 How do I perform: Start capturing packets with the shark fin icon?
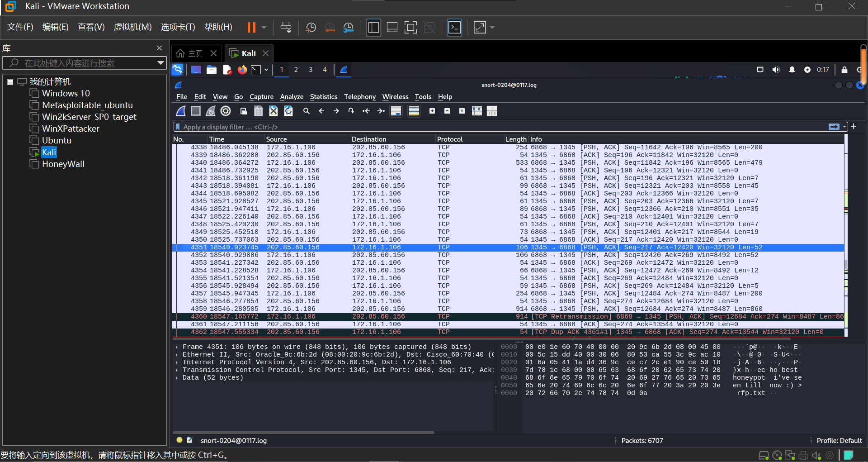[181, 111]
